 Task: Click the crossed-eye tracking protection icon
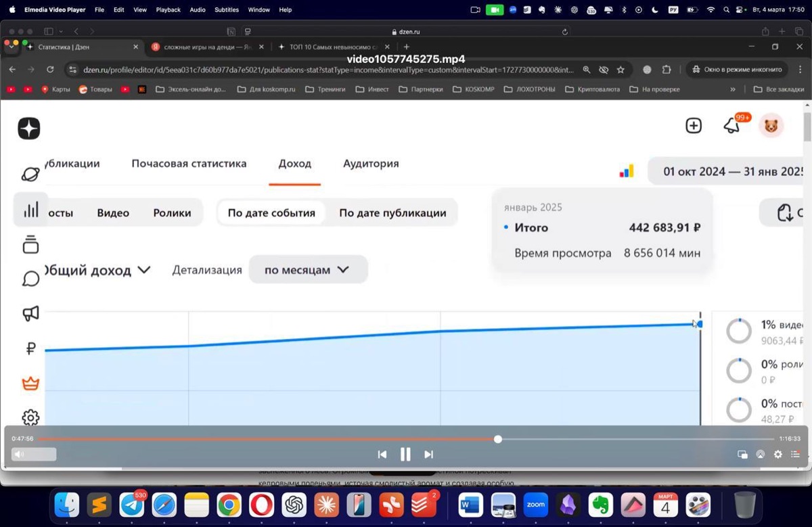point(604,70)
